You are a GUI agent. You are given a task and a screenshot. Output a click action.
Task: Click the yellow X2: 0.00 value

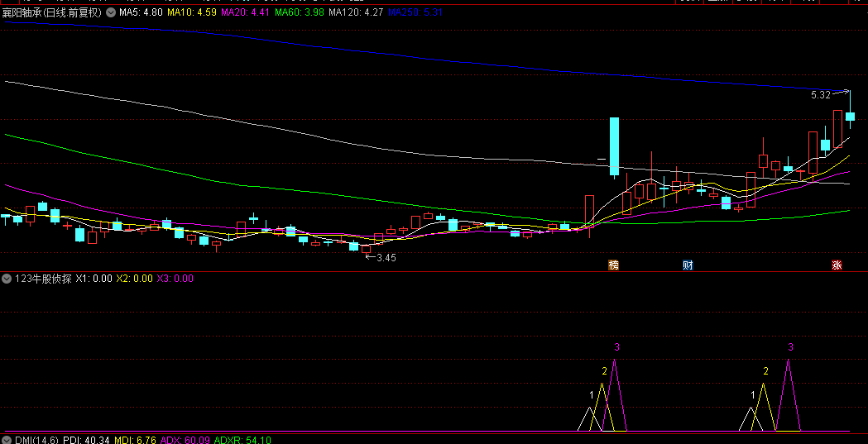pyautogui.click(x=134, y=278)
